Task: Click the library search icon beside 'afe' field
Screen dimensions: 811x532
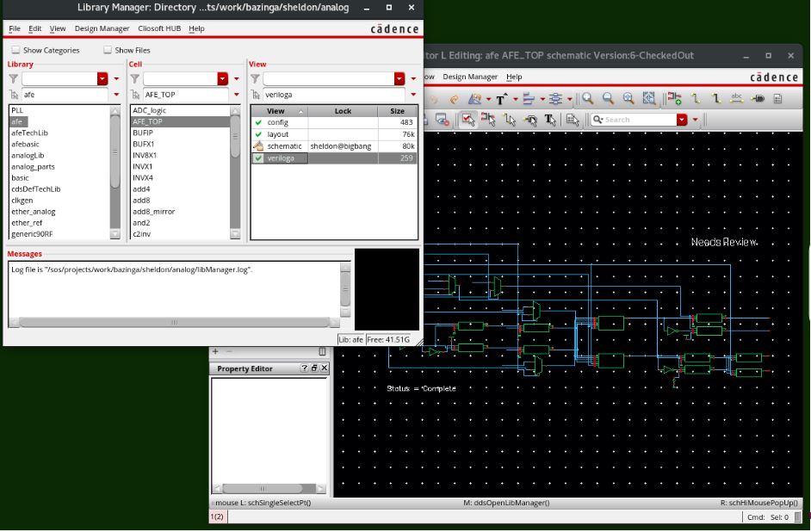Action: point(14,95)
